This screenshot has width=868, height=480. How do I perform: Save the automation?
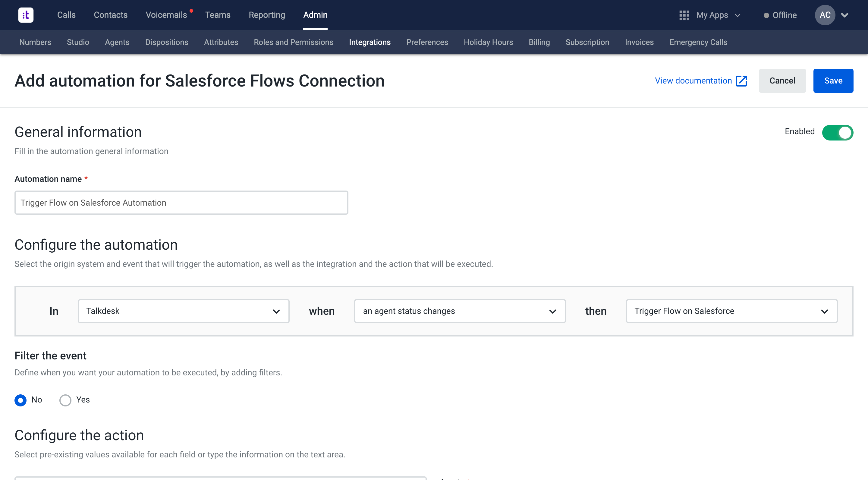pos(833,81)
